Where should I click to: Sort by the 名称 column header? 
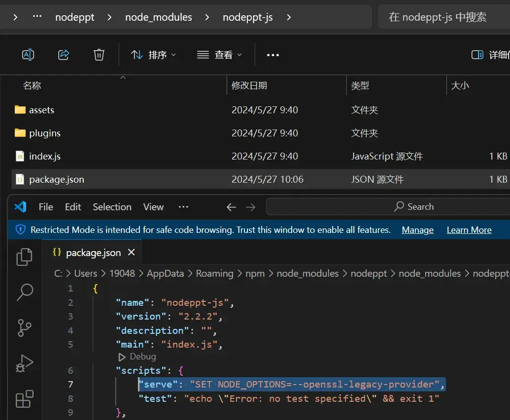32,86
